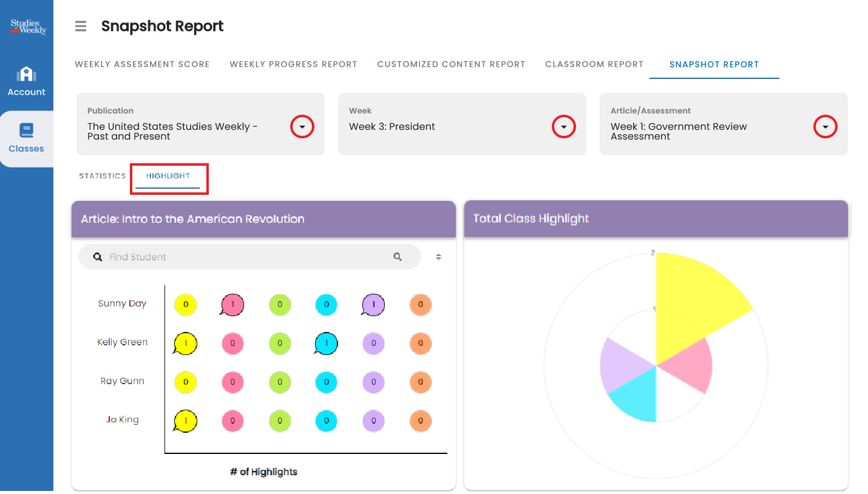Select the student name Ray Gunn
Screen dimensions: 868x494
(x=122, y=381)
